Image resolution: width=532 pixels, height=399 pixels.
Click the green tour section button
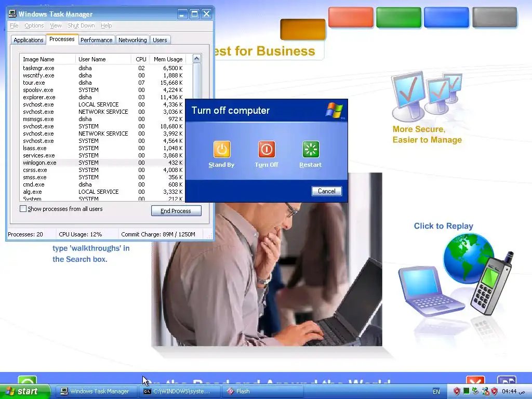[x=398, y=17]
